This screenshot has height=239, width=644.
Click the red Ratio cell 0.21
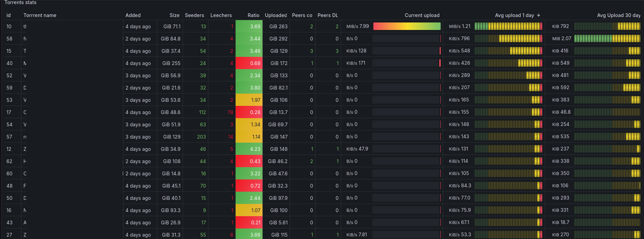coord(249,222)
